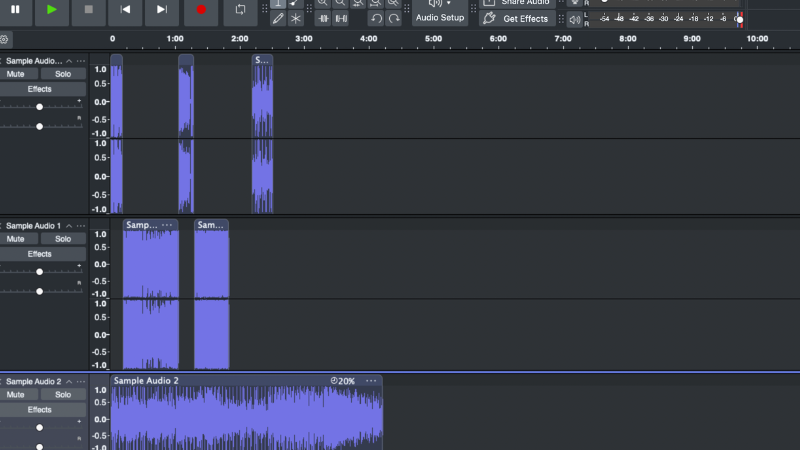Click the gain slider of Sample Audio 2

[39, 427]
